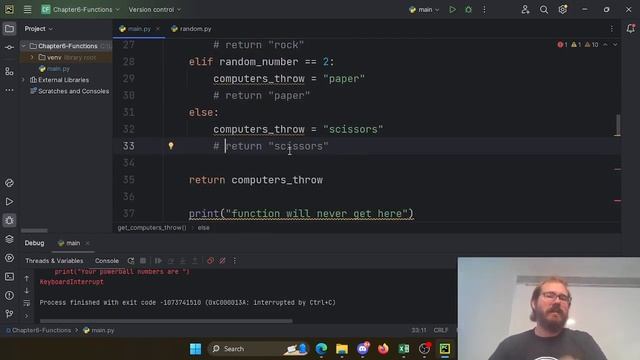
Task: Click the intention lightbulb on line 33
Action: coord(171,146)
